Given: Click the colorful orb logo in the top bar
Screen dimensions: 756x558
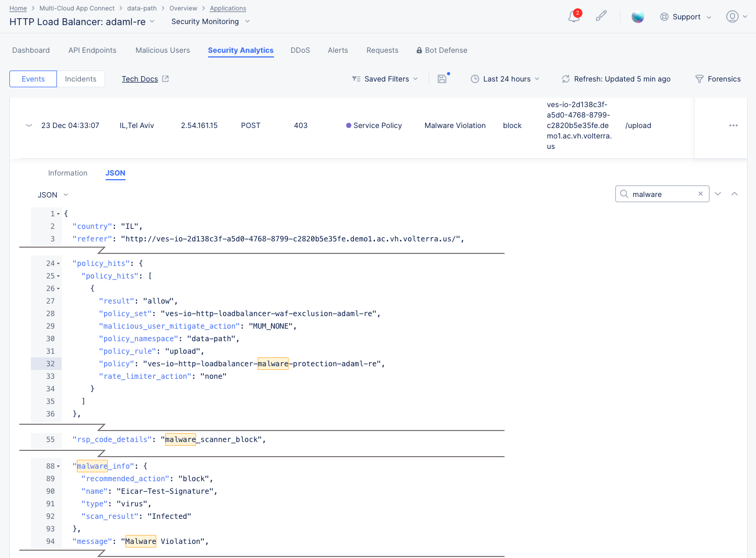Looking at the screenshot, I should tap(638, 16).
